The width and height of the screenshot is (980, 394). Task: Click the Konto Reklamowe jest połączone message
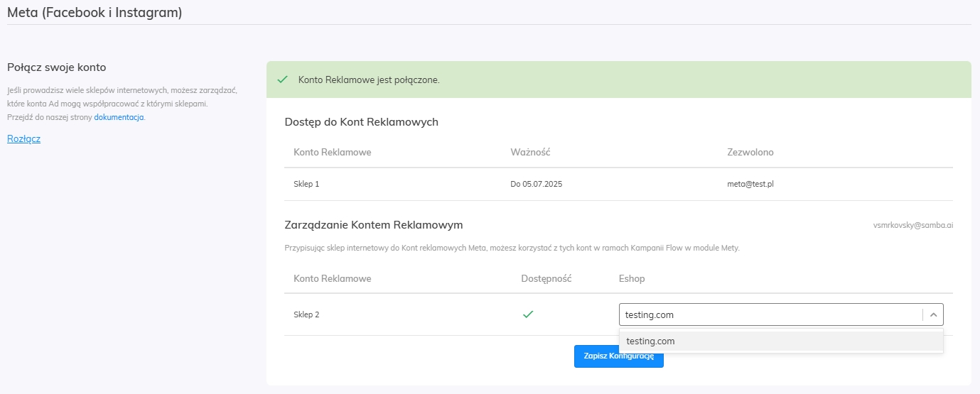coord(369,80)
